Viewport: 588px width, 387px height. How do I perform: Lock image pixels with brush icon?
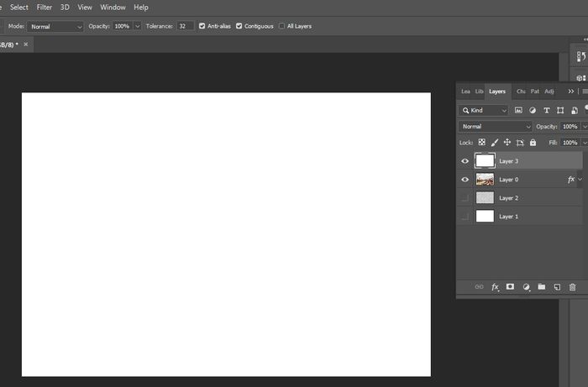pos(495,143)
